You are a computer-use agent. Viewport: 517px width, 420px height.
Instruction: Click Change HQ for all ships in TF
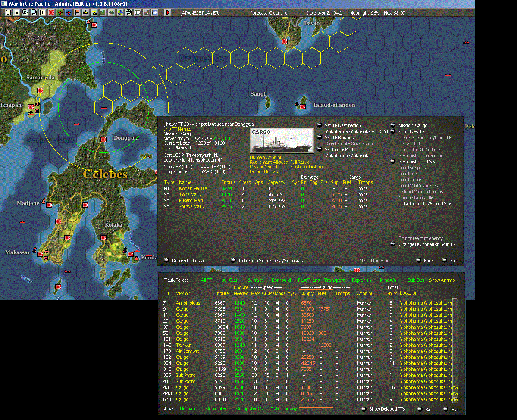click(x=426, y=244)
